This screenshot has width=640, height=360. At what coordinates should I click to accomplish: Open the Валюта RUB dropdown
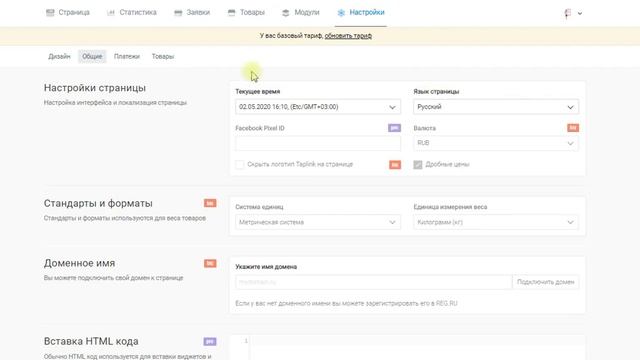[496, 143]
